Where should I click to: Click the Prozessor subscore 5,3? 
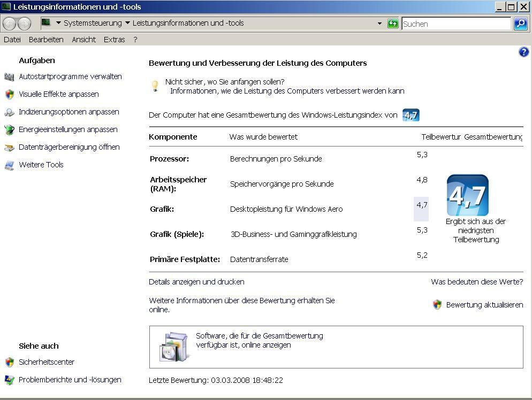pyautogui.click(x=422, y=155)
